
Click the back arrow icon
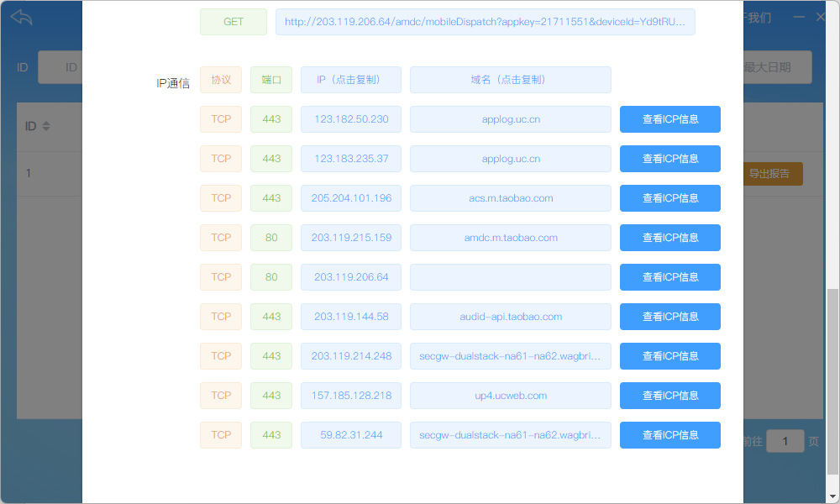[22, 17]
